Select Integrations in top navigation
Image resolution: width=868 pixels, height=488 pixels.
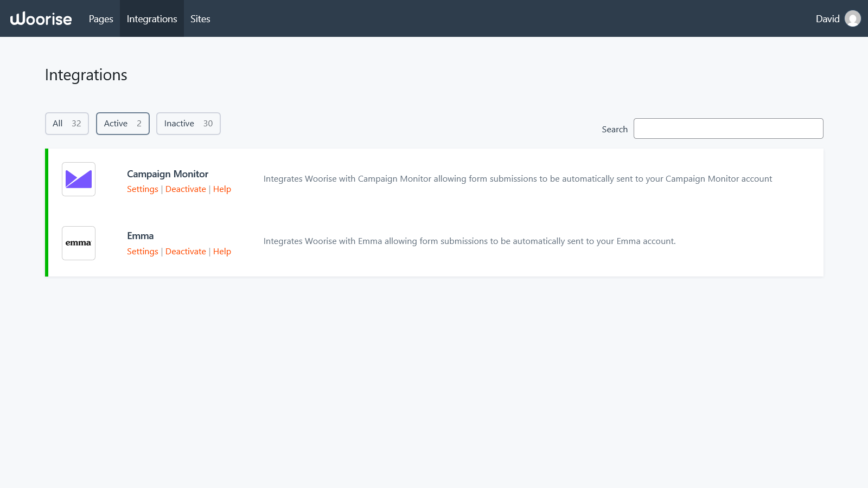(152, 19)
